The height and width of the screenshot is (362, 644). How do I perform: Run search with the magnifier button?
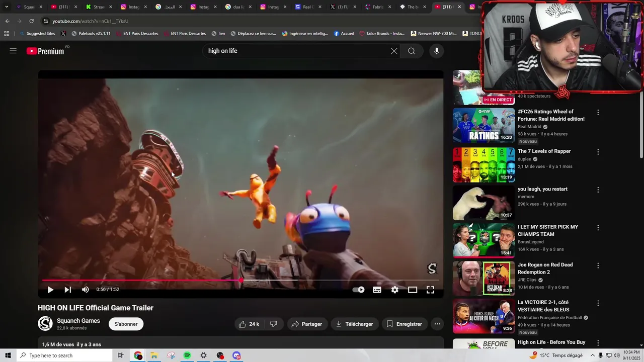412,51
